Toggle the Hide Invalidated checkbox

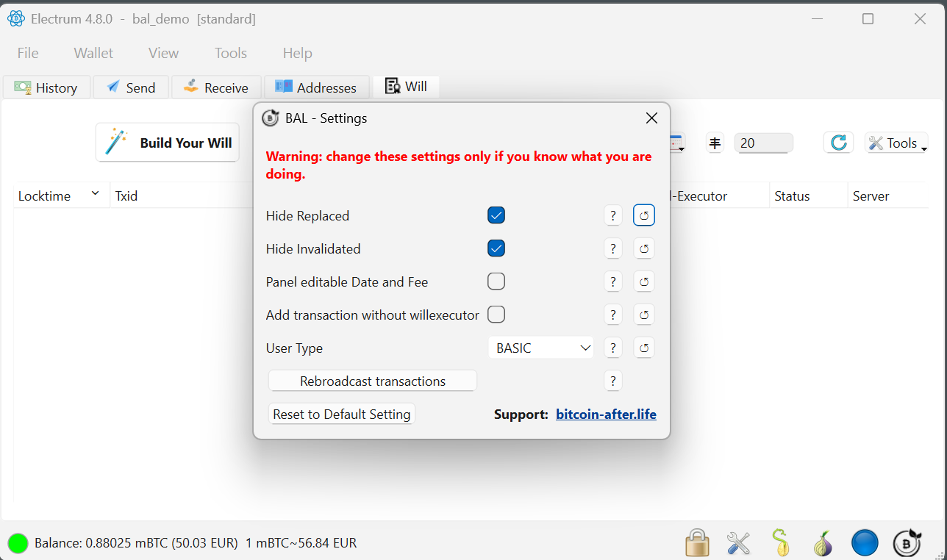(x=496, y=248)
